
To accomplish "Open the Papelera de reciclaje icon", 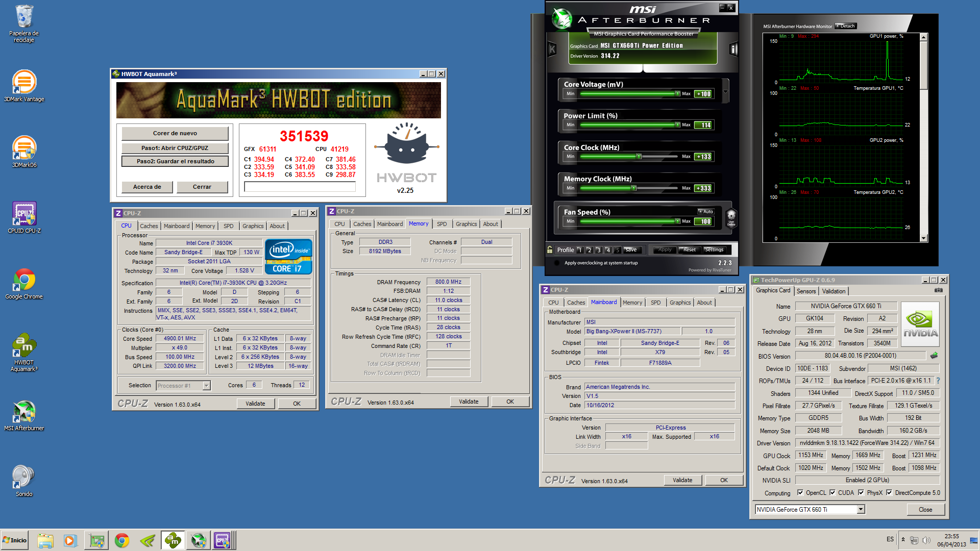I will click(x=24, y=23).
